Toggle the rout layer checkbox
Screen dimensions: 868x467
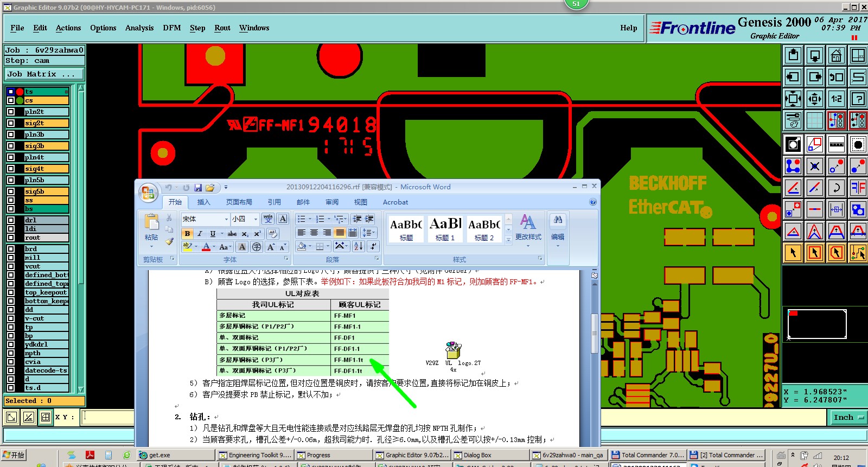(x=11, y=238)
